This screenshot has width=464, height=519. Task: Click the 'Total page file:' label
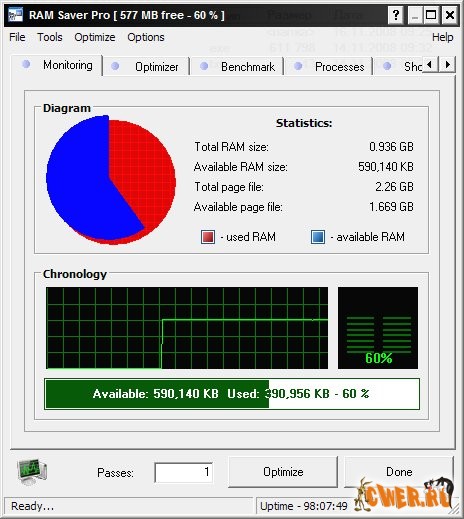click(229, 187)
